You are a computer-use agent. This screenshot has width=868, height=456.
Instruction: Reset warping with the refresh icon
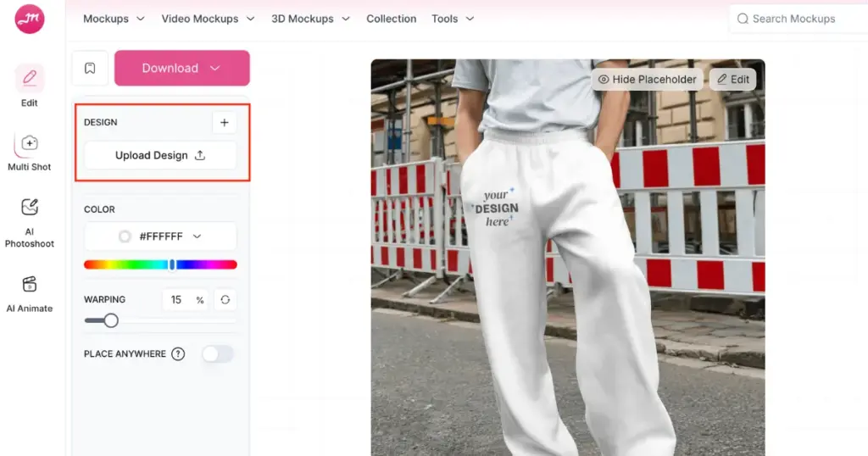pyautogui.click(x=225, y=299)
